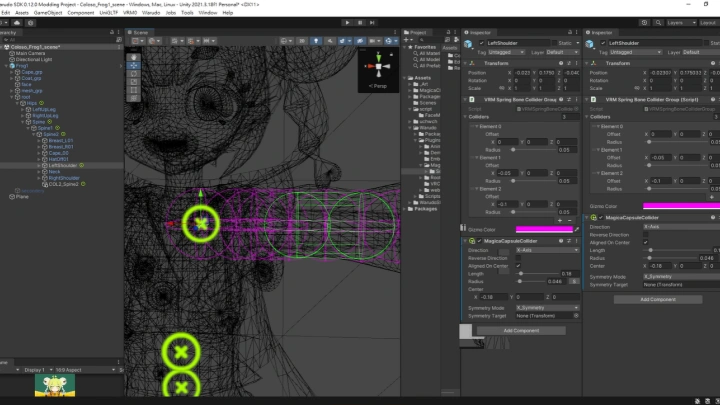The image size is (720, 405).
Task: Open VRM Spring Bone Collider Group options menu
Action: tap(577, 100)
